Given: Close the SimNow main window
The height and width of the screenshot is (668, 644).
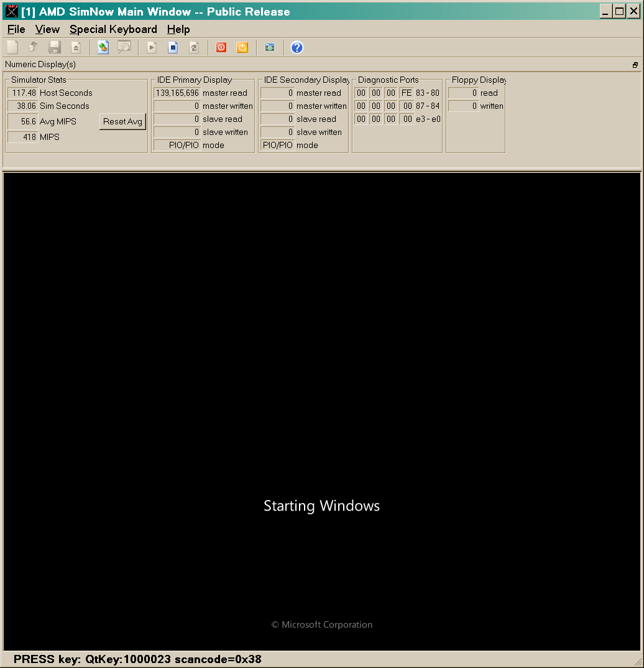Looking at the screenshot, I should (633, 11).
